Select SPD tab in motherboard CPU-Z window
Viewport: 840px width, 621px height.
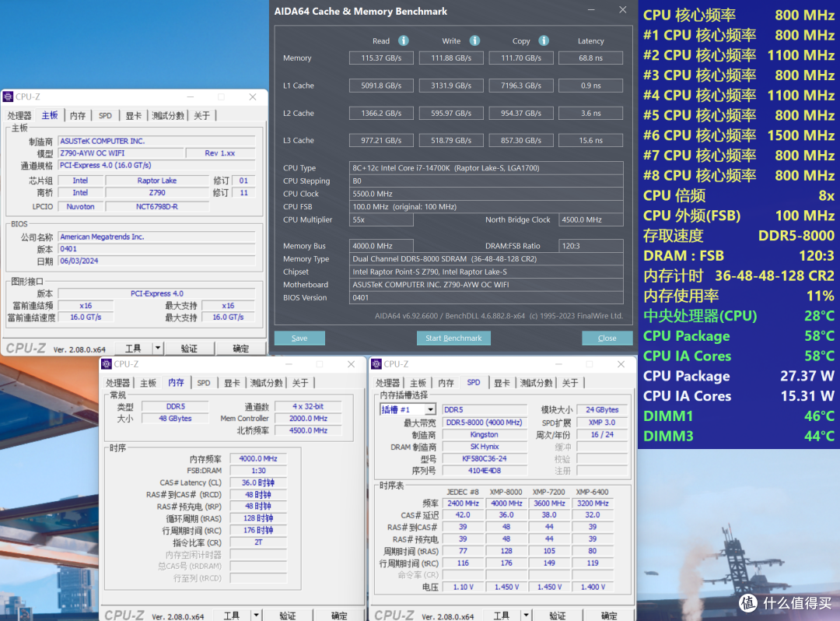coord(105,116)
